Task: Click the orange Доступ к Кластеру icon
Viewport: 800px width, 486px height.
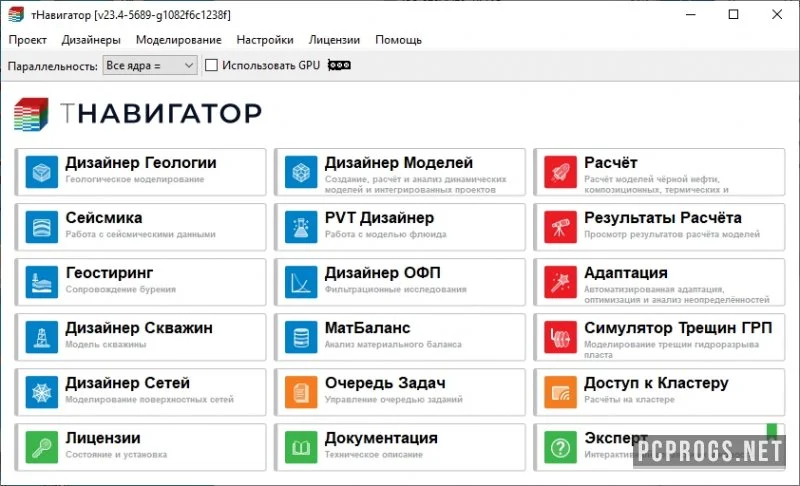Action: tap(560, 392)
